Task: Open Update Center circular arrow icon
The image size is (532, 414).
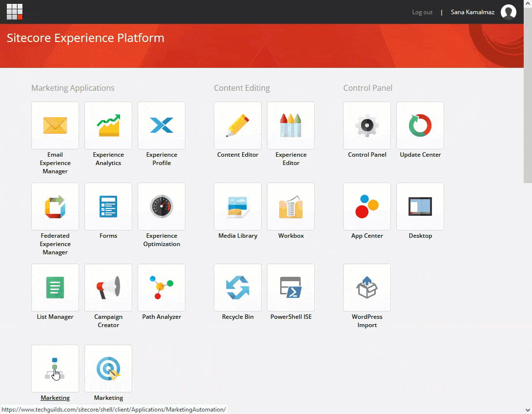Action: coord(420,125)
